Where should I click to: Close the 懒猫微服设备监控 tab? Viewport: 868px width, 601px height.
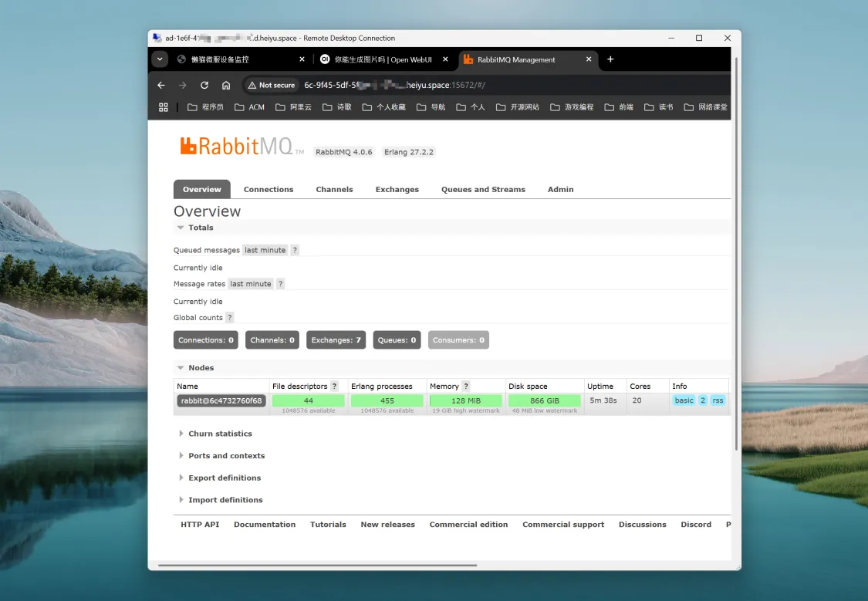(302, 59)
